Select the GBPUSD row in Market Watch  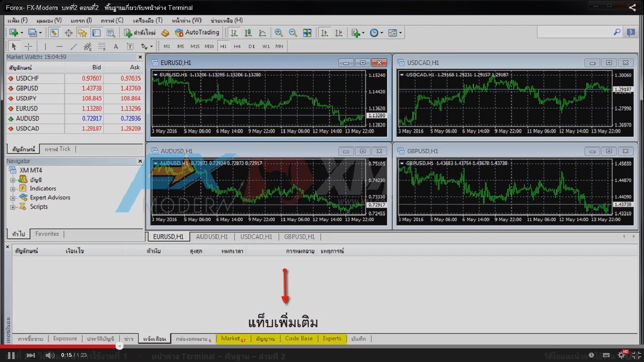[74, 88]
